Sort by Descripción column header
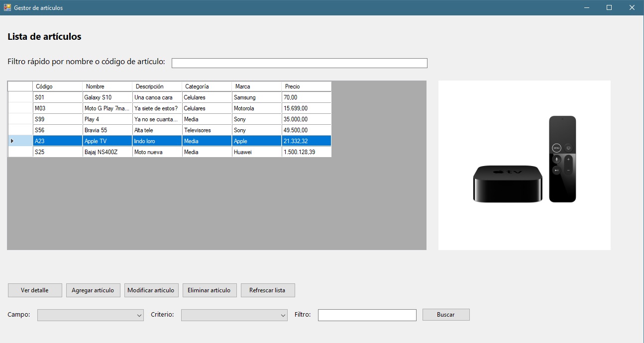 pyautogui.click(x=157, y=86)
